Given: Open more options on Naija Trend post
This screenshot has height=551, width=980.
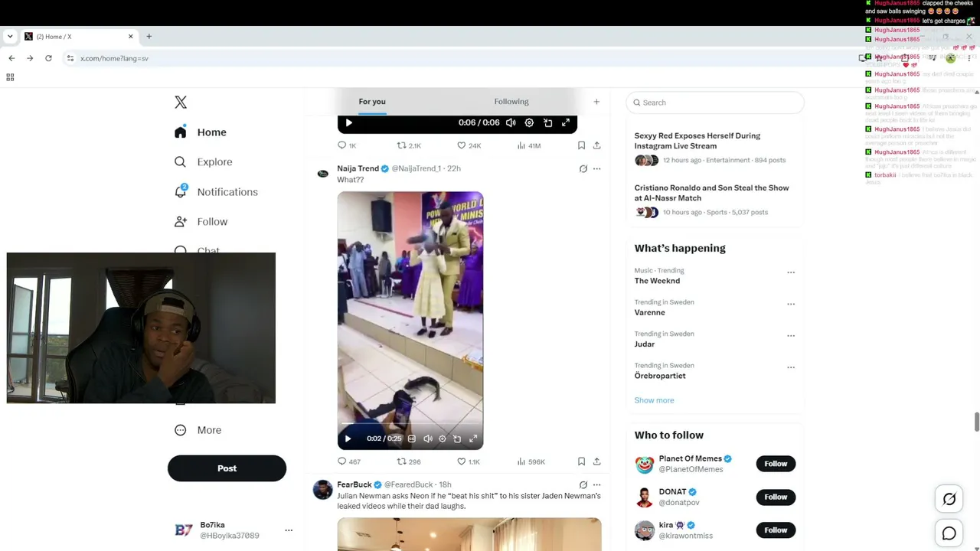Looking at the screenshot, I should 597,169.
